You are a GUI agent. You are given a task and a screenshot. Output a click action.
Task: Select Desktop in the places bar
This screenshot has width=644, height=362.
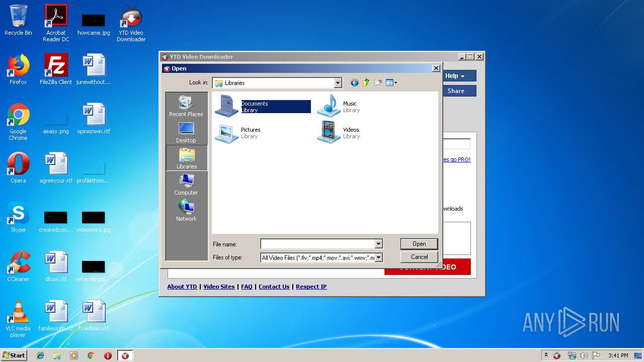[186, 132]
